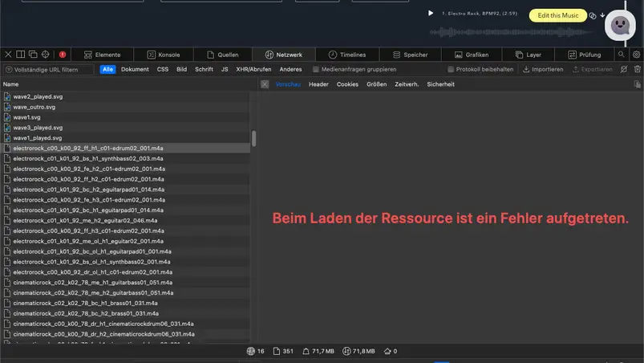Select electrorock_c00_k00_92_ff_h1_c01-edrum02_001.m4a

125,148
